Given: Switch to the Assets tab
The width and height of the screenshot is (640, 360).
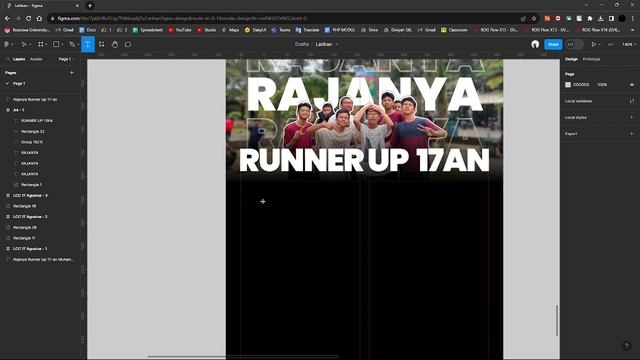Looking at the screenshot, I should (x=36, y=59).
